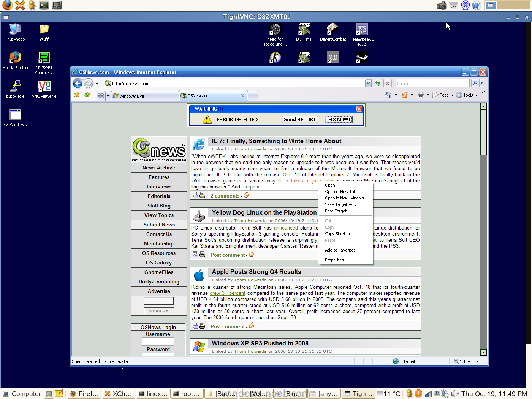This screenshot has height=399, width=532.
Task: Open the Page menu
Action: point(443,95)
